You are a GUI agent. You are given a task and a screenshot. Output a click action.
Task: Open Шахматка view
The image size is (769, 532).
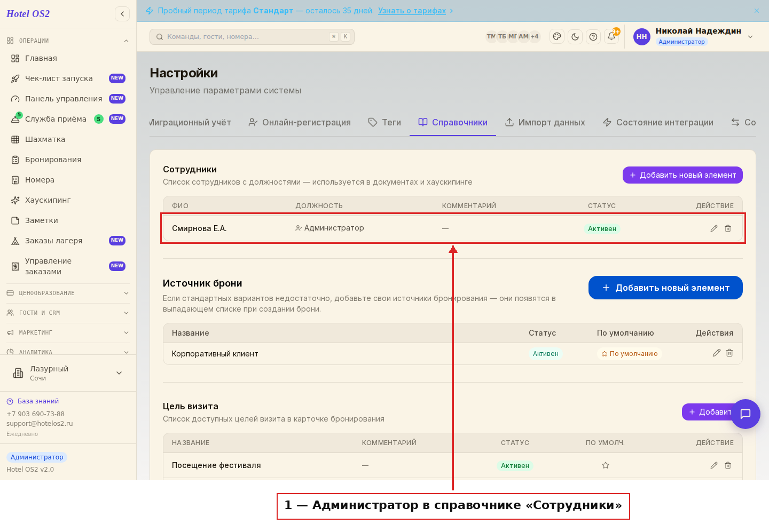pyautogui.click(x=68, y=139)
